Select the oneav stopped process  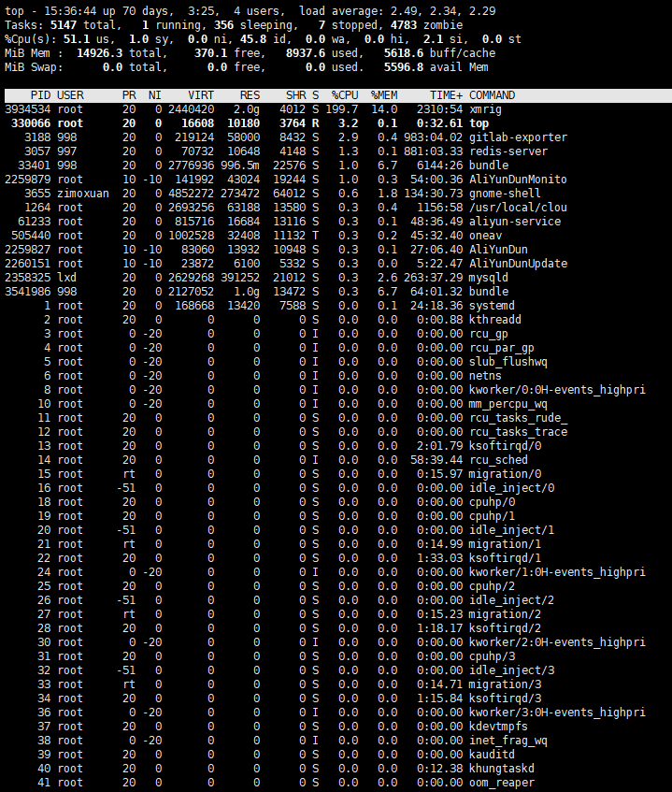tap(485, 236)
